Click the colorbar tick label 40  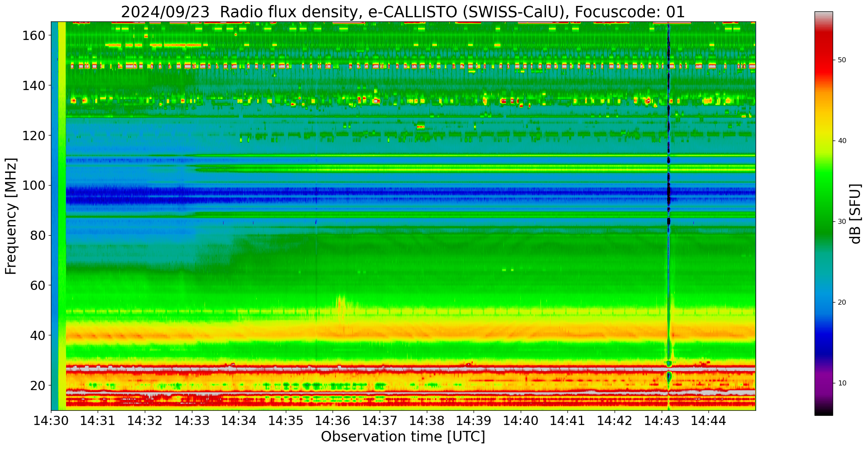[842, 141]
